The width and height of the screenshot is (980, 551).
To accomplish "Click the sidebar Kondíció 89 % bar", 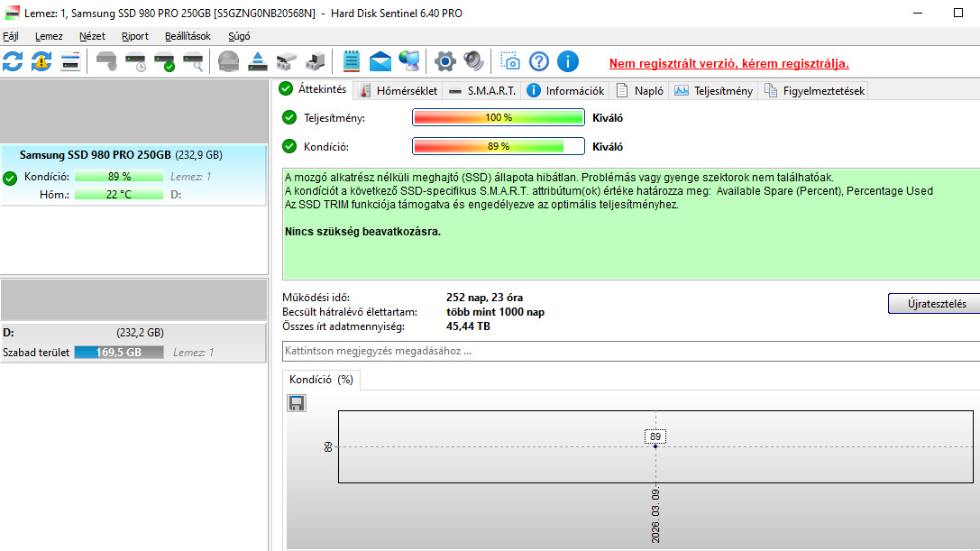I will [x=119, y=177].
